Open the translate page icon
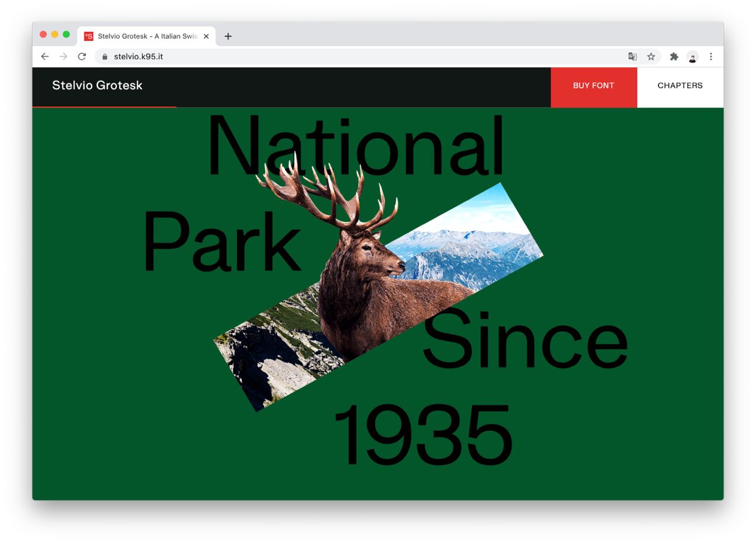 point(633,57)
